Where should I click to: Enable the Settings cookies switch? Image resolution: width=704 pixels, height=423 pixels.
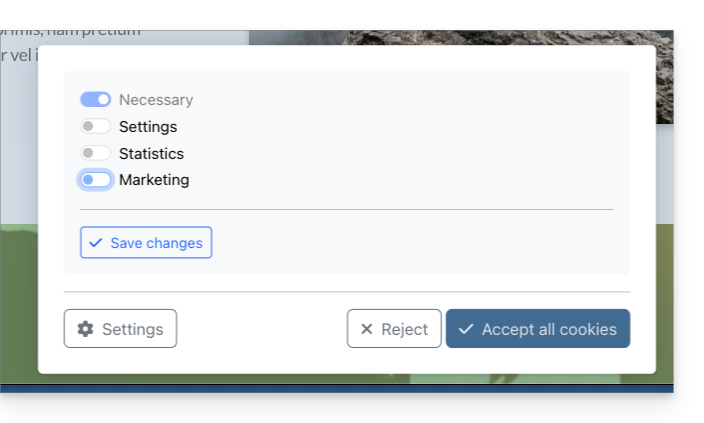[x=96, y=127]
